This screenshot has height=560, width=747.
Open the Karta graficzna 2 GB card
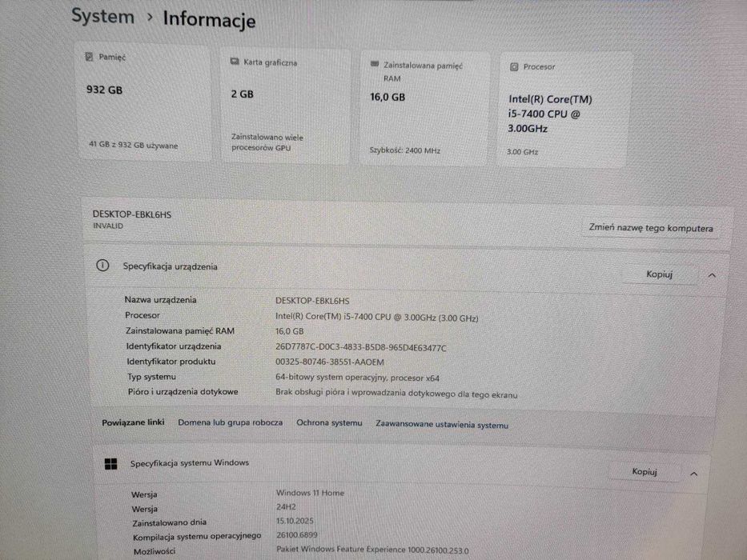pyautogui.click(x=285, y=106)
